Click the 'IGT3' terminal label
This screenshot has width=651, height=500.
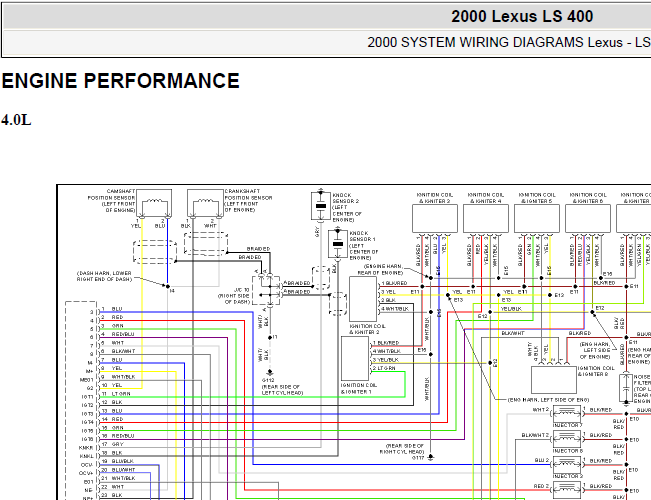[x=88, y=414]
